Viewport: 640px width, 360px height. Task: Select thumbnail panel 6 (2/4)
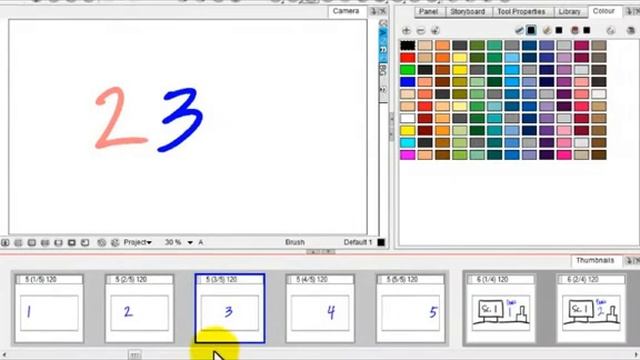591,309
